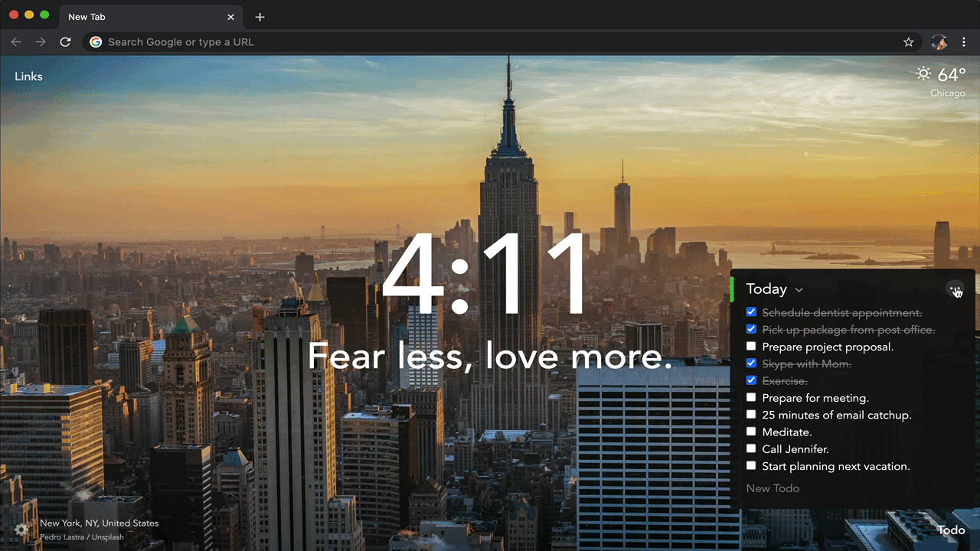Viewport: 980px width, 551px height.
Task: Go forward to the next page
Action: pyautogui.click(x=41, y=42)
